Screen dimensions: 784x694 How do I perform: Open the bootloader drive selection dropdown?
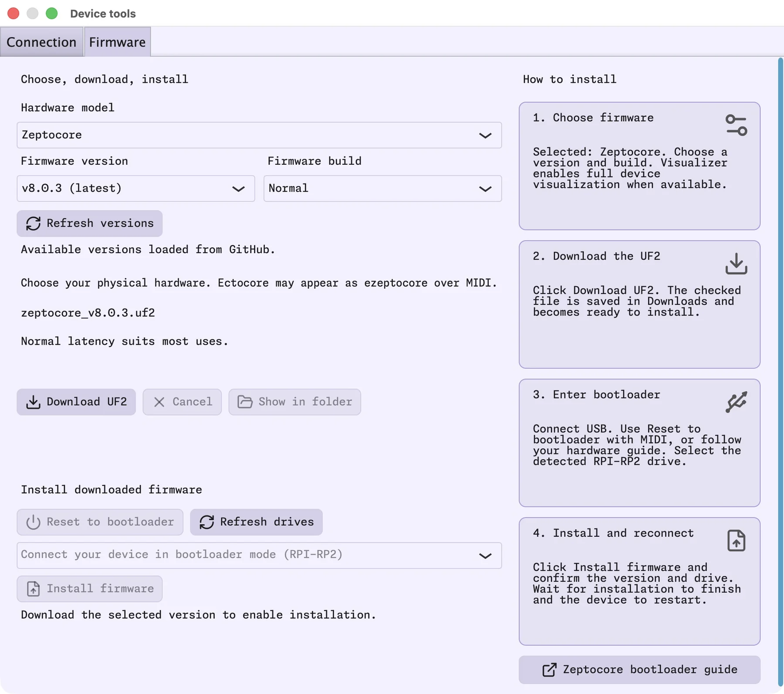[259, 555]
